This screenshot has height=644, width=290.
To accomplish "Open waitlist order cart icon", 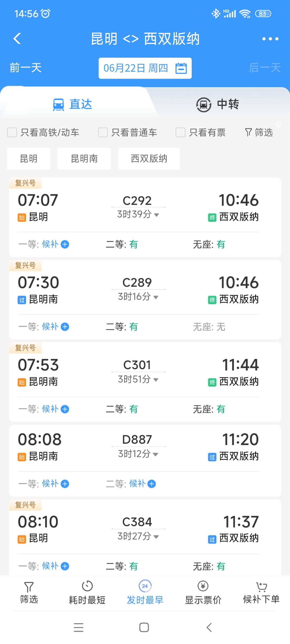I will coord(261,587).
